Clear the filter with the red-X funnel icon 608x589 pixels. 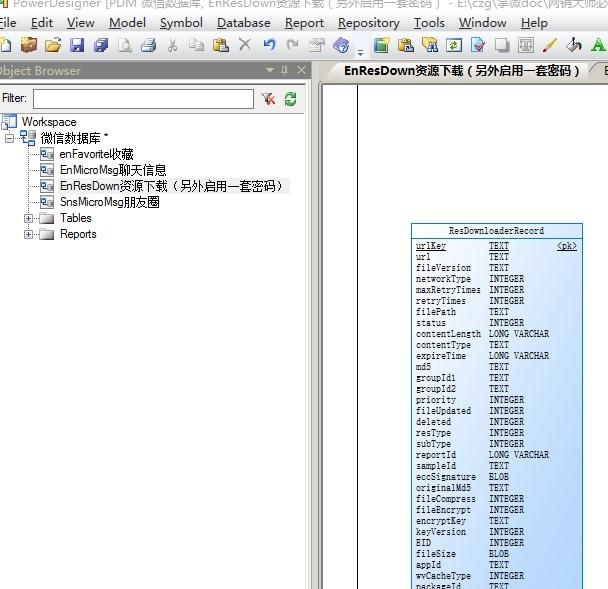pos(268,99)
